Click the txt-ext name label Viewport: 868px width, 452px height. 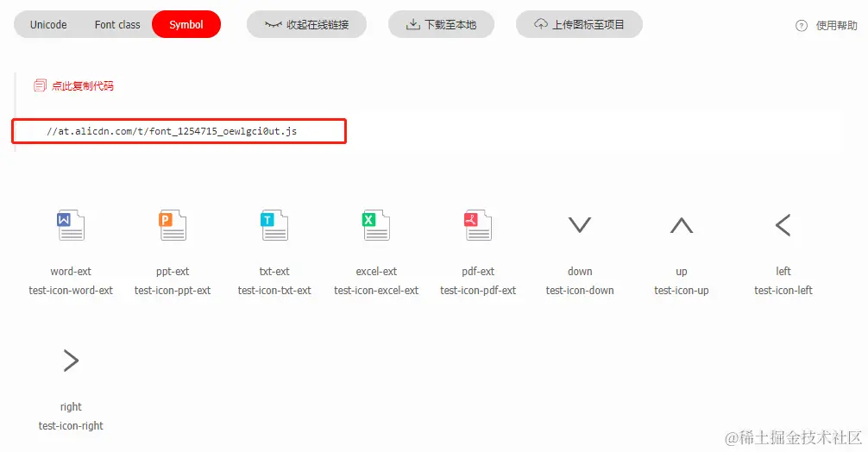click(274, 272)
